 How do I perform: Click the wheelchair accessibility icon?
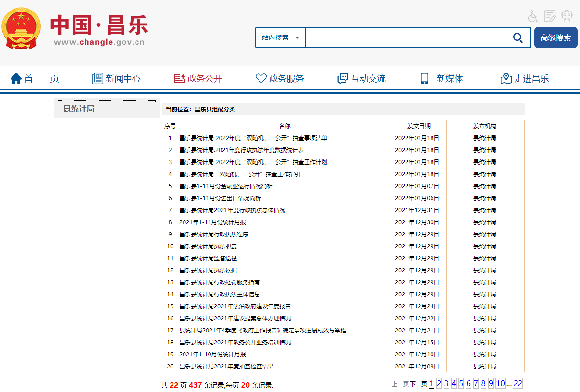tap(532, 16)
